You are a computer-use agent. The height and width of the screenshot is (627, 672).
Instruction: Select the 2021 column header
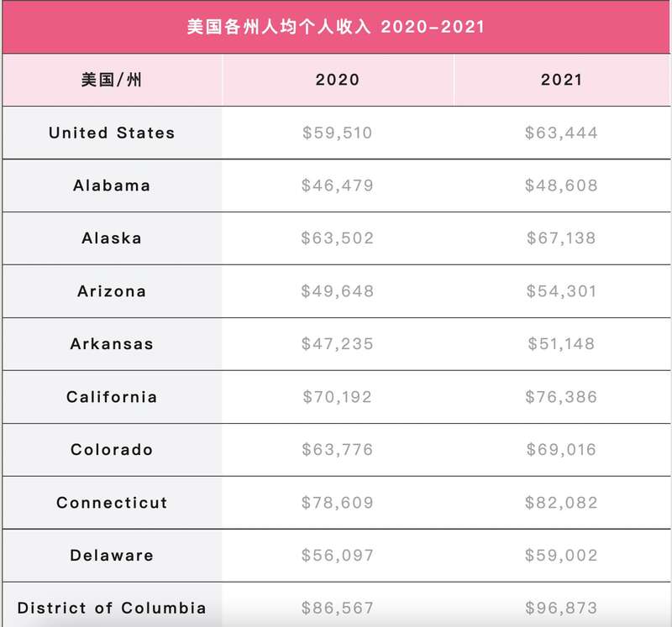click(561, 81)
